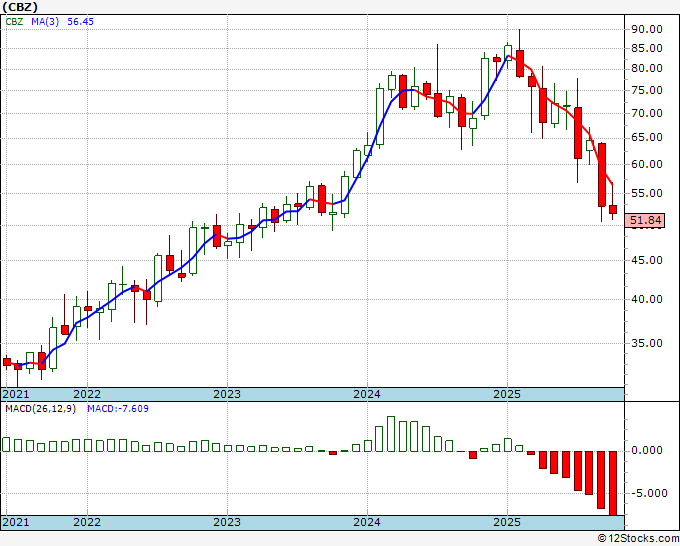This screenshot has width=680, height=546.
Task: Click the 90.00 price axis label
Action: pos(647,29)
